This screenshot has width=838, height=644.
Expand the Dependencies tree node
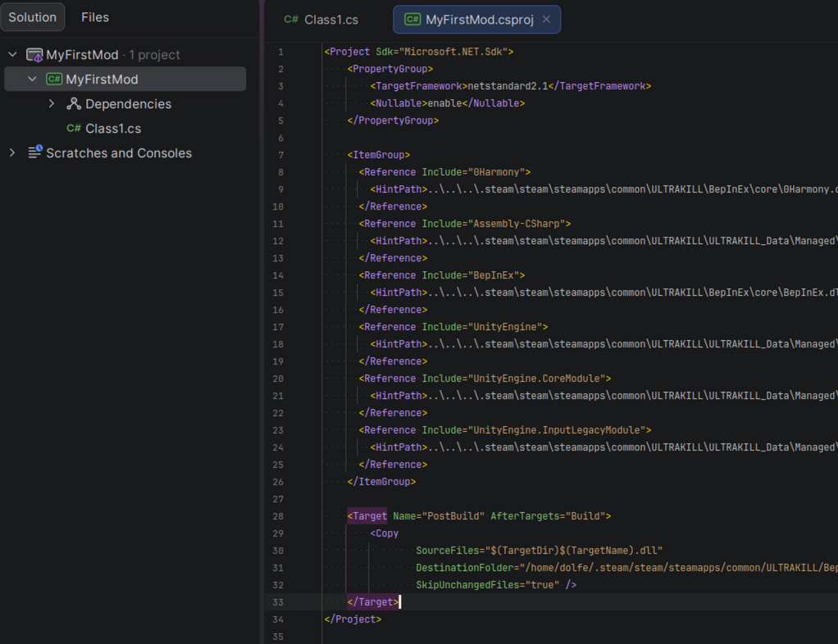coord(52,104)
